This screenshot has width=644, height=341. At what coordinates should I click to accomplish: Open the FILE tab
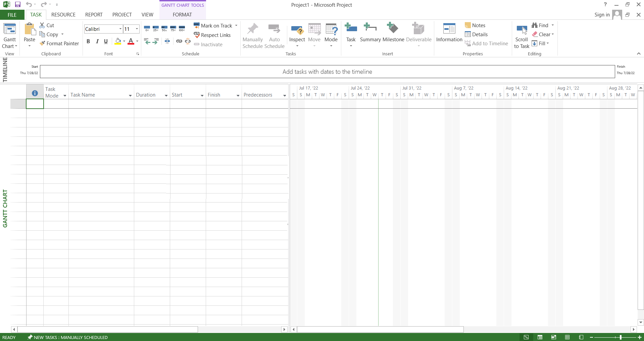[12, 15]
